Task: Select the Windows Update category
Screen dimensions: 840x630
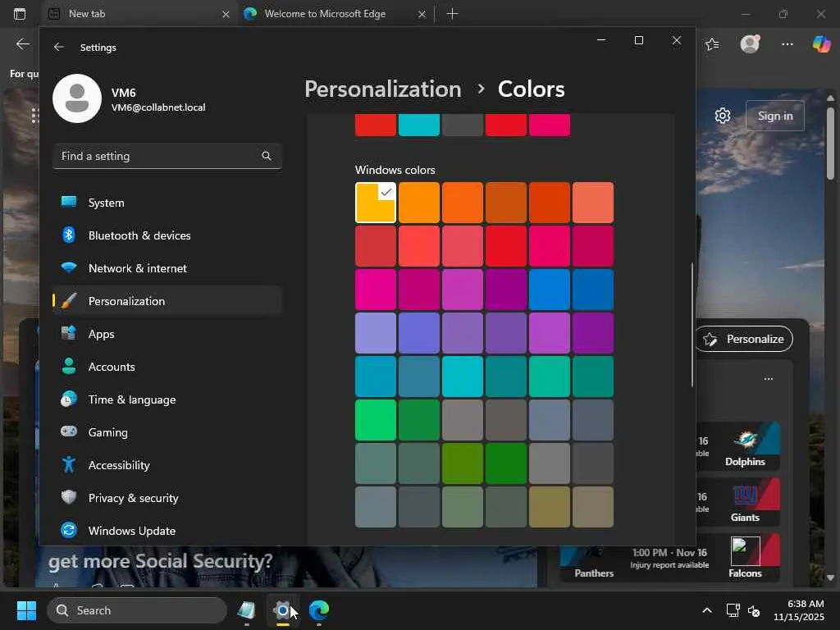Action: (167, 531)
